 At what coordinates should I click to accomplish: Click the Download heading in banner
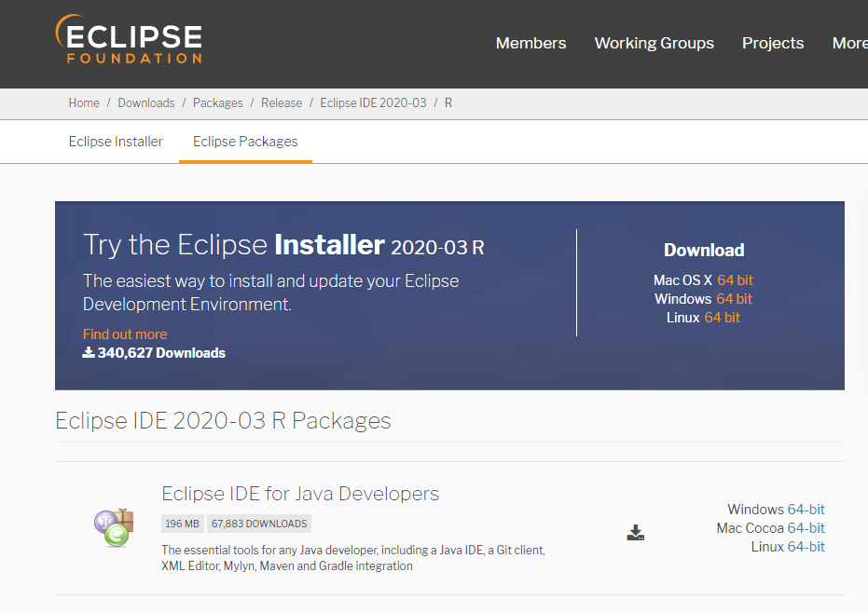coord(704,250)
